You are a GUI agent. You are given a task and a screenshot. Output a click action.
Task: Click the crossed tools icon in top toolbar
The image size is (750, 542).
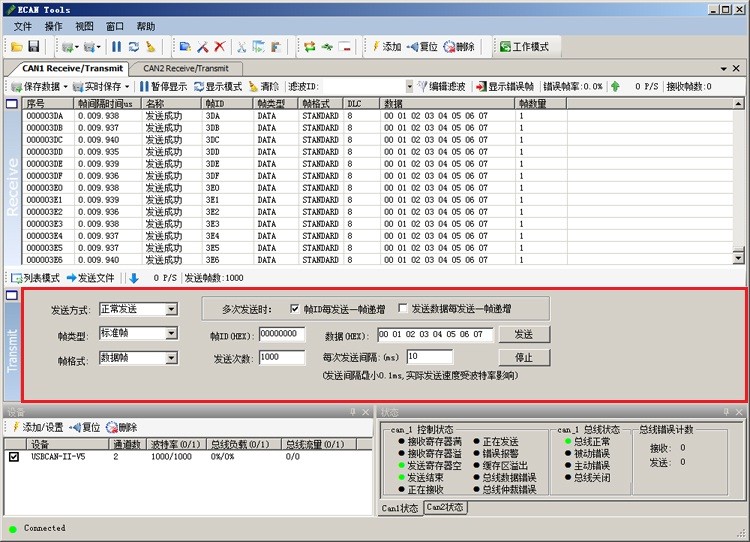(x=203, y=46)
